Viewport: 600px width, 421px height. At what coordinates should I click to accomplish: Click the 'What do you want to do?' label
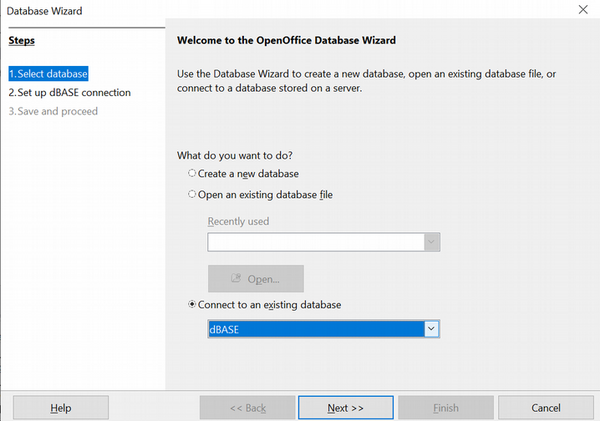235,155
